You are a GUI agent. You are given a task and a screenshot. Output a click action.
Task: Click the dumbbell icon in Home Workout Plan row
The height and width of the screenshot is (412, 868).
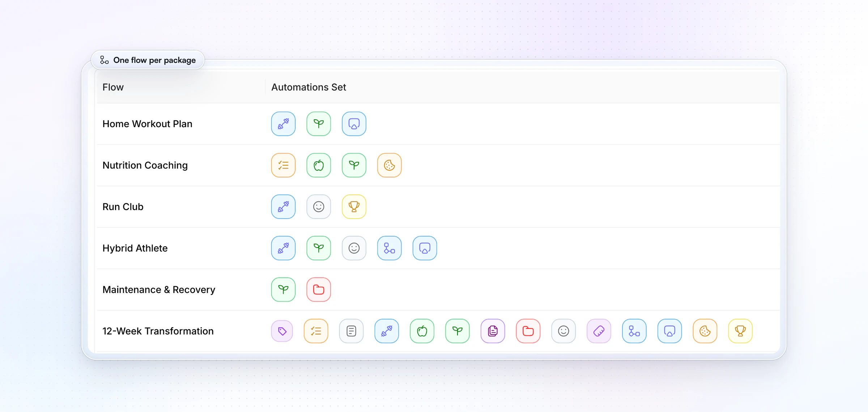283,124
